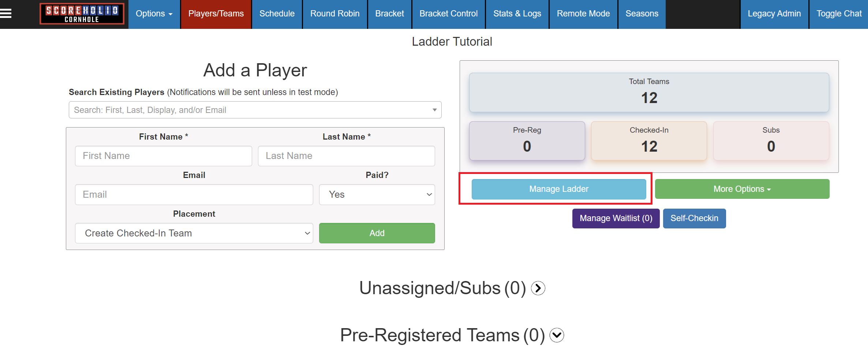Screen dimensions: 868x353
Task: Click the Scoreholio Cornhole logo
Action: click(82, 14)
